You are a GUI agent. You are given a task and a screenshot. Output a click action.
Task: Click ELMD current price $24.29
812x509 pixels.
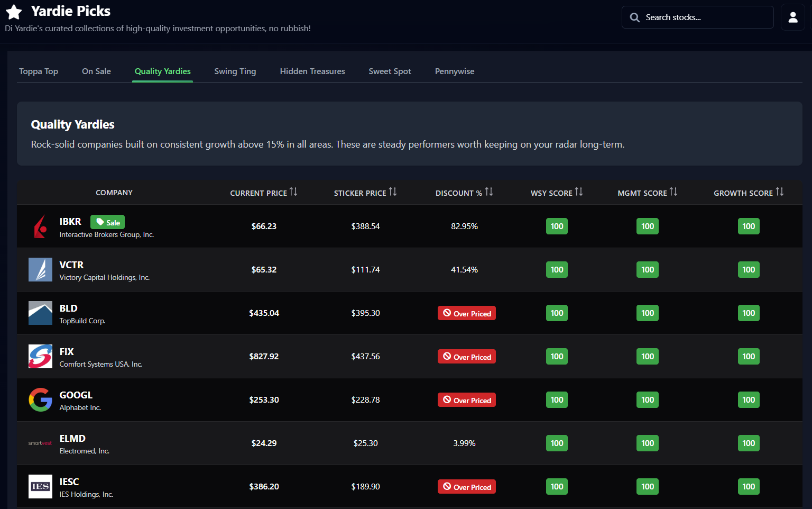(x=264, y=443)
